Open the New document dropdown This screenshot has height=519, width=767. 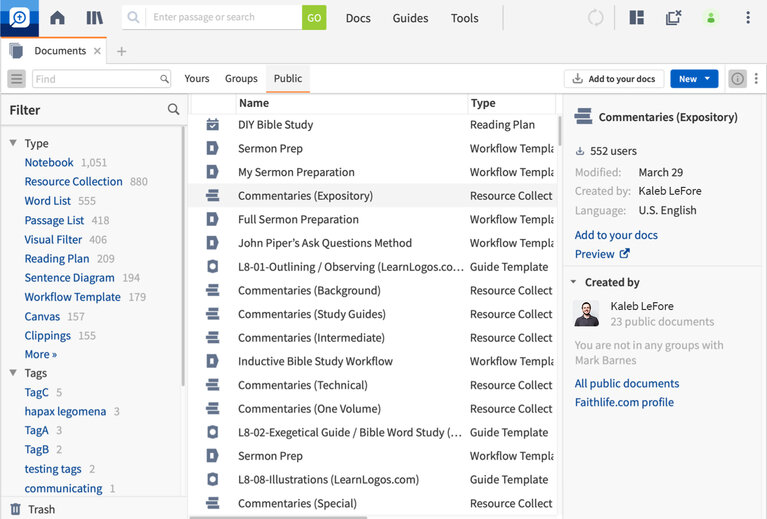pyautogui.click(x=693, y=79)
